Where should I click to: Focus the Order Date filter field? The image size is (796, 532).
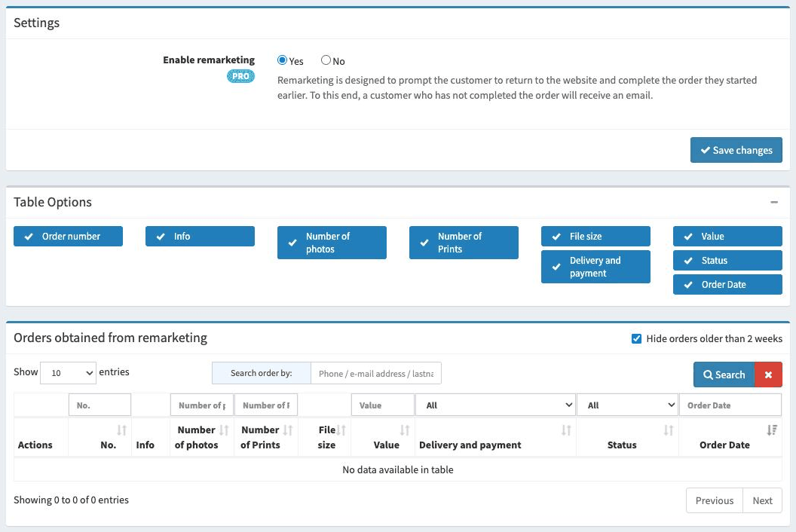[730, 405]
